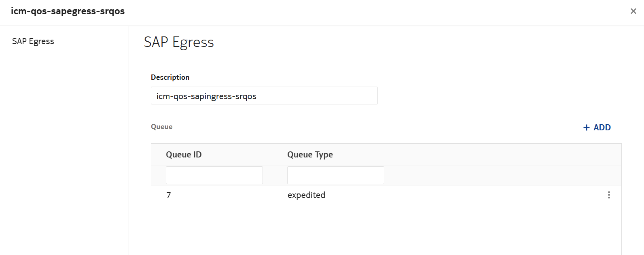Image resolution: width=644 pixels, height=255 pixels.
Task: Sort by the Queue Type column header
Action: [x=310, y=155]
